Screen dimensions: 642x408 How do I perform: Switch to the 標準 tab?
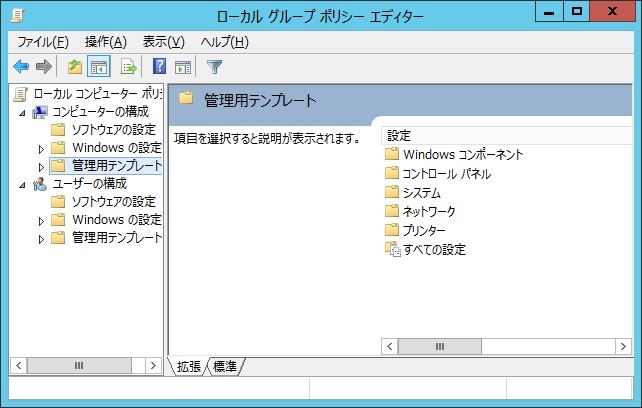pyautogui.click(x=225, y=366)
